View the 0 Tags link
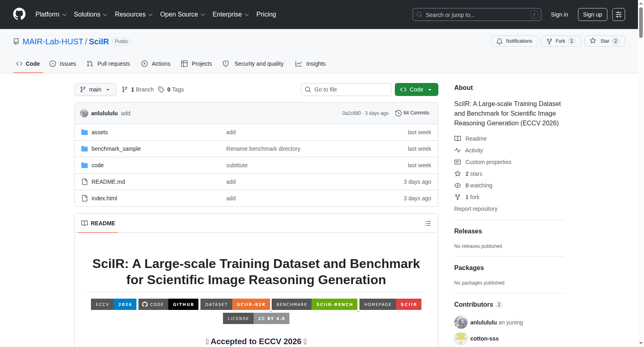 pyautogui.click(x=171, y=89)
